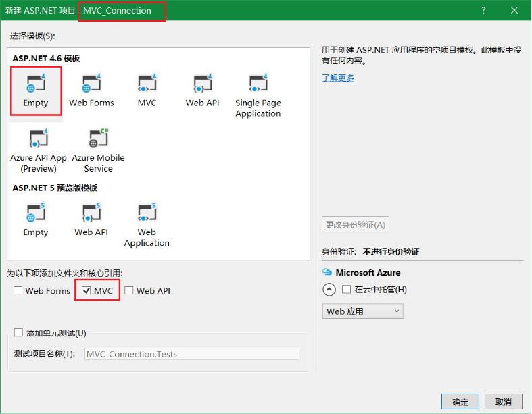Click the help question mark button

click(x=483, y=10)
